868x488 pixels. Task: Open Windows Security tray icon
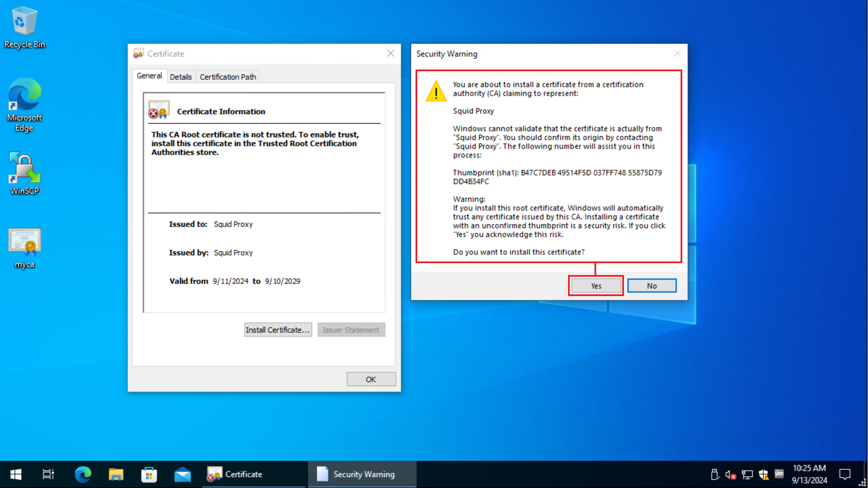point(764,474)
